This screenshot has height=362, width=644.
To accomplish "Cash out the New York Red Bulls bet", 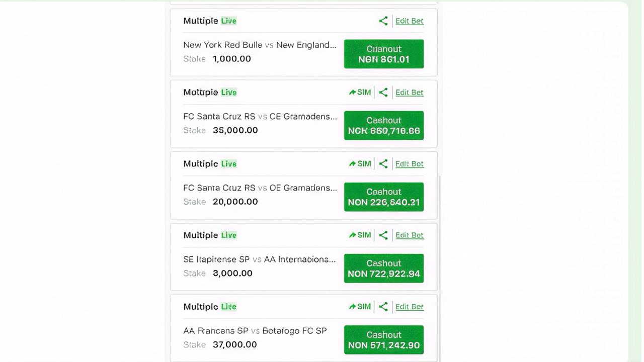I will pos(384,54).
